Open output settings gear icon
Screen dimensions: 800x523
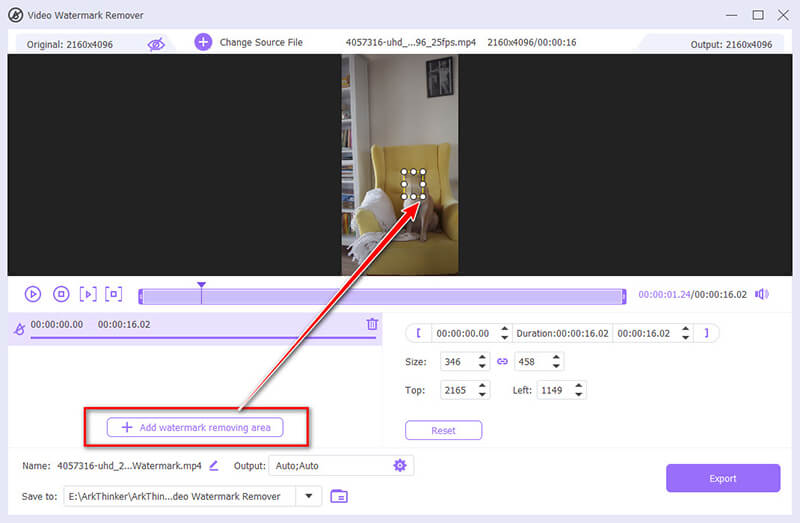pos(400,465)
